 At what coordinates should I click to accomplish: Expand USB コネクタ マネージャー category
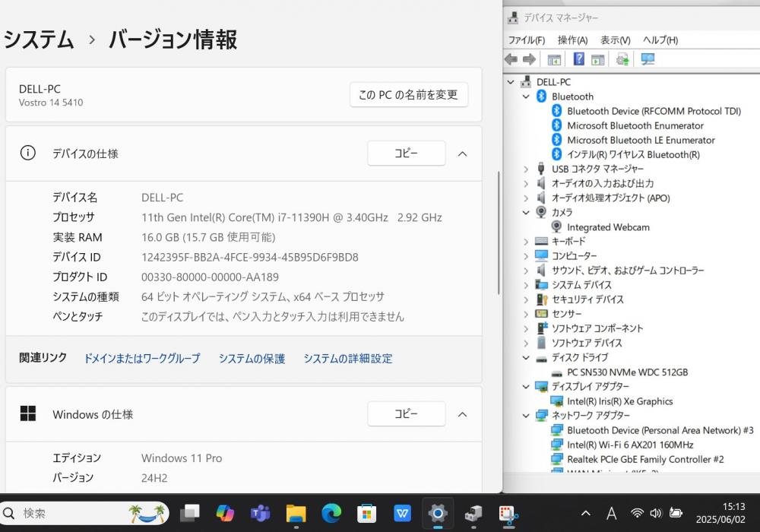click(526, 169)
